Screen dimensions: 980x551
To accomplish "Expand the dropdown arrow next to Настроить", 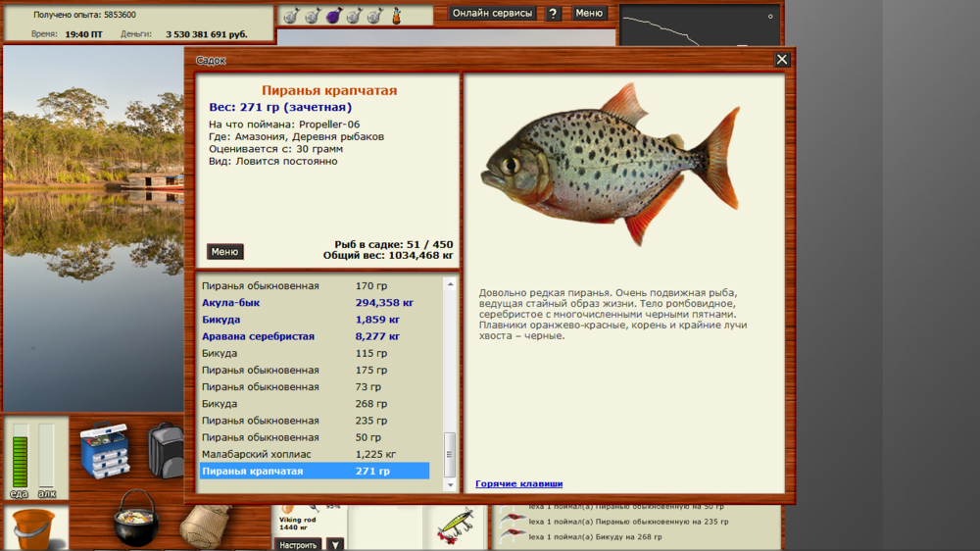I will coord(335,544).
